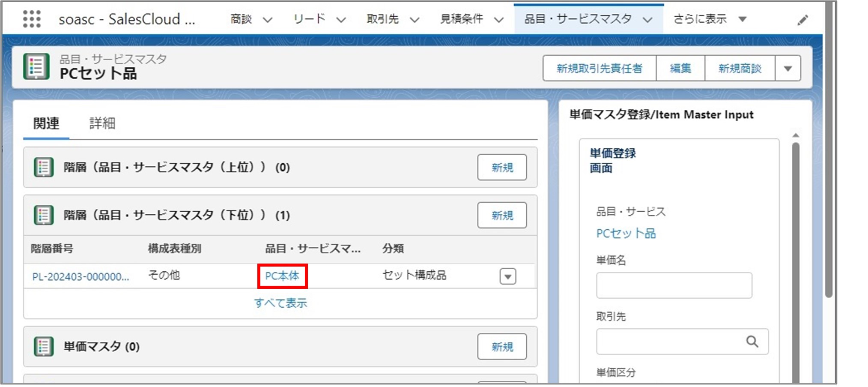Expand the 商談 navigation chevron
Viewport: 868px width, 387px height.
tap(268, 20)
